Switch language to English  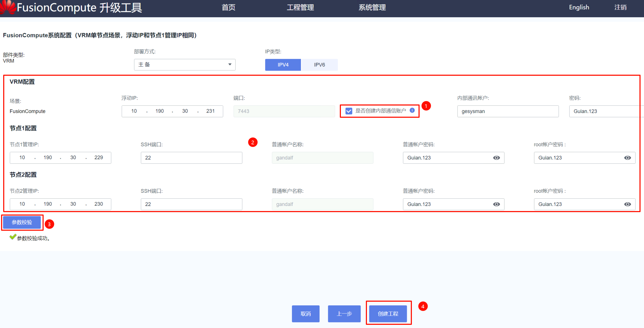tap(579, 7)
